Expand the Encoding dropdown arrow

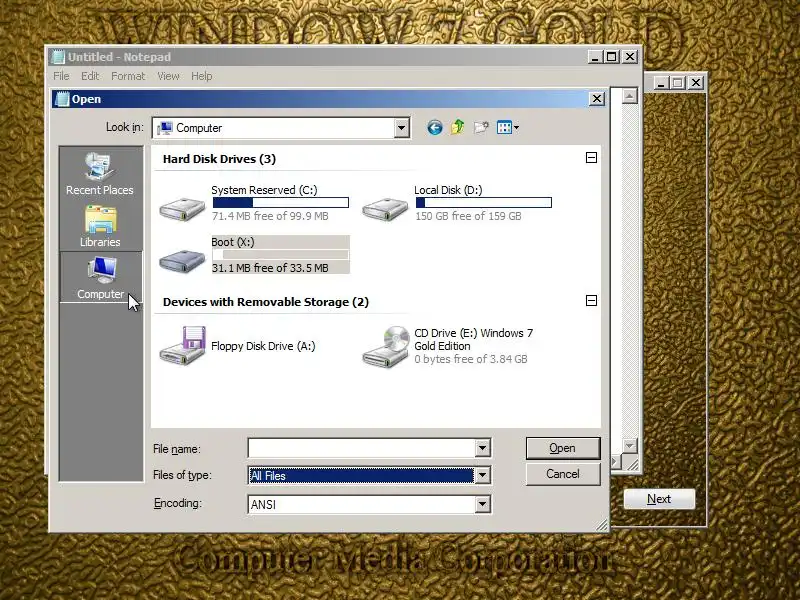[x=482, y=505]
